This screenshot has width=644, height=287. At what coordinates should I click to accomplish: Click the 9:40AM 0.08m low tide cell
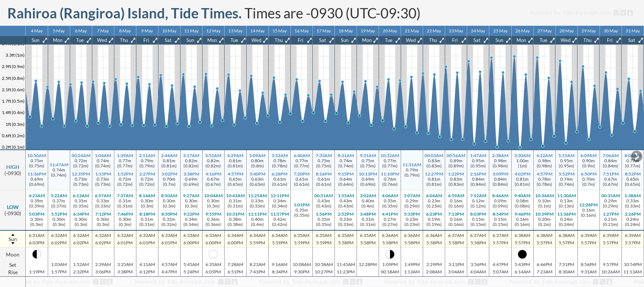(522, 201)
